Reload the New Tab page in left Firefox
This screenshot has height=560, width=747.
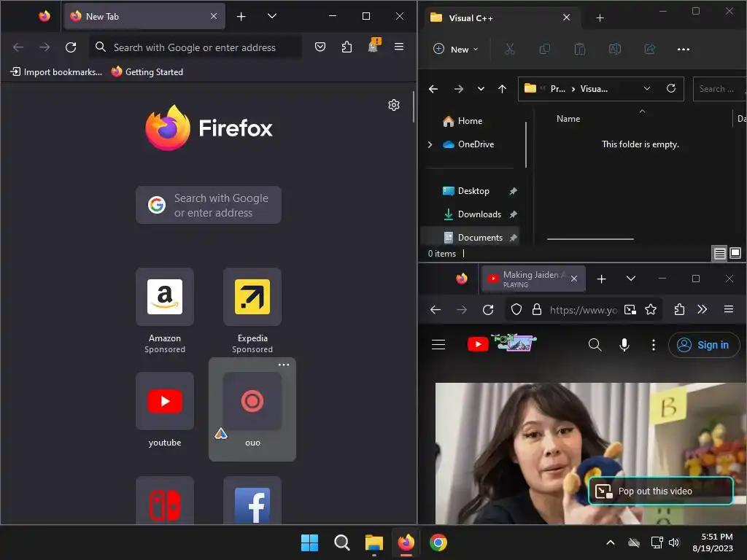71,47
